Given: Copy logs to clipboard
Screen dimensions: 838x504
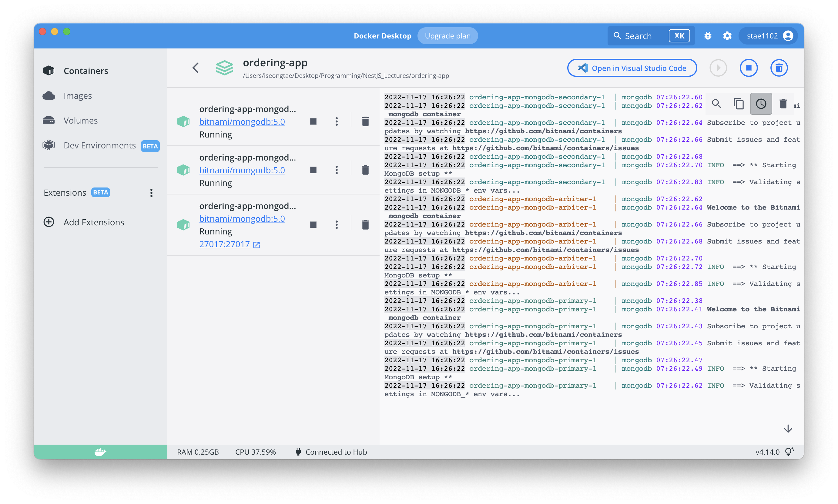Looking at the screenshot, I should tap(738, 104).
